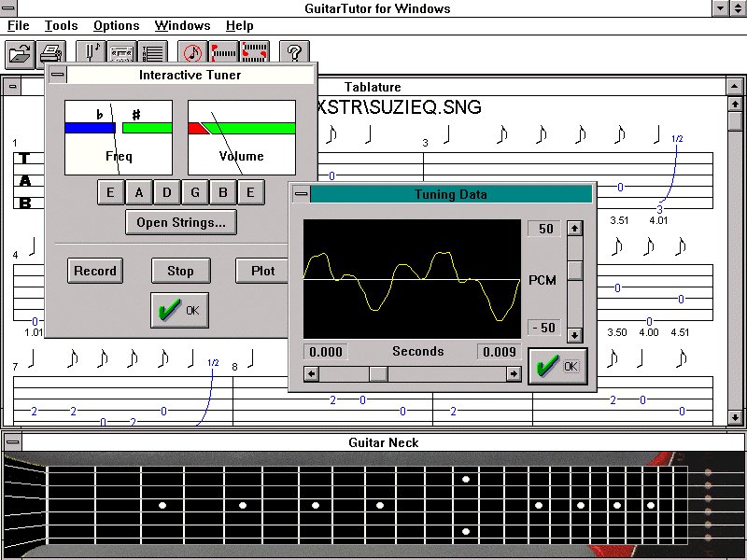Click the question mark help toolbar icon
This screenshot has width=747, height=560.
294,52
